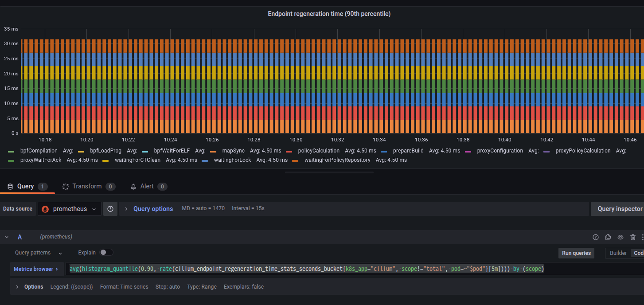Select the proxyPolicyCalculation series in legend

(x=583, y=151)
